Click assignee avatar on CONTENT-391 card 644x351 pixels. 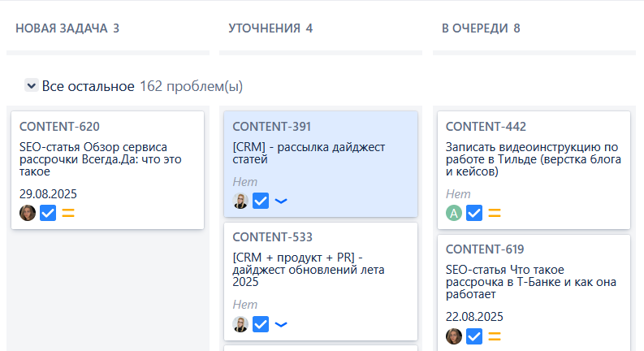point(240,201)
